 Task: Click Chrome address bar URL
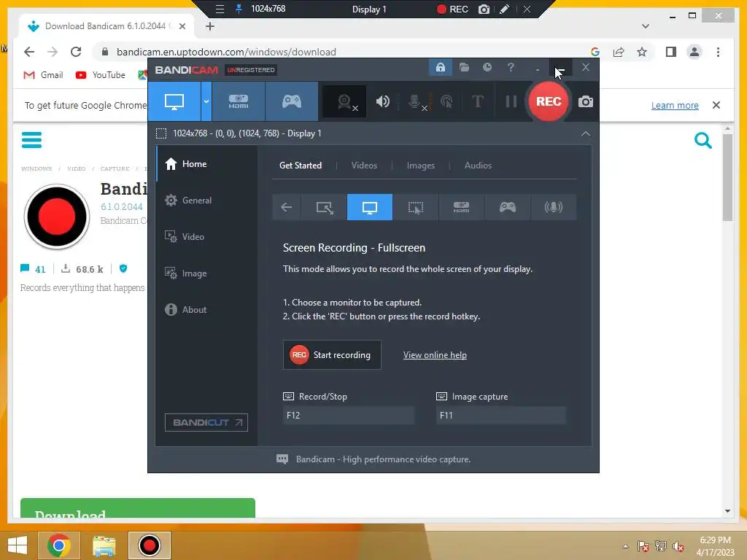click(226, 52)
